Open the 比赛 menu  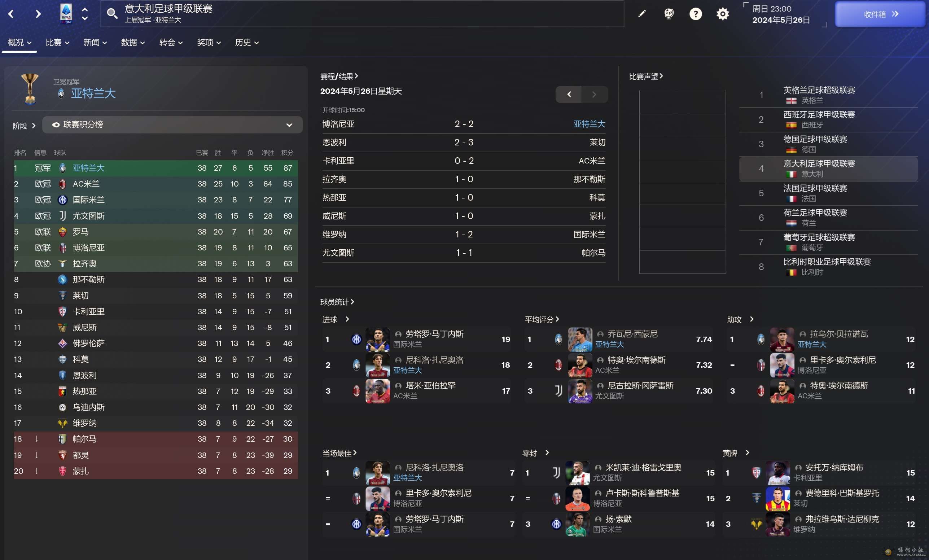(57, 43)
